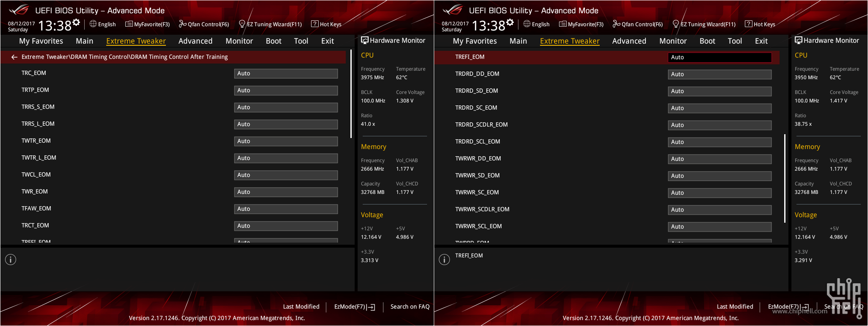The image size is (868, 326).
Task: Click Search on FAQ in left BIOS
Action: coord(410,307)
